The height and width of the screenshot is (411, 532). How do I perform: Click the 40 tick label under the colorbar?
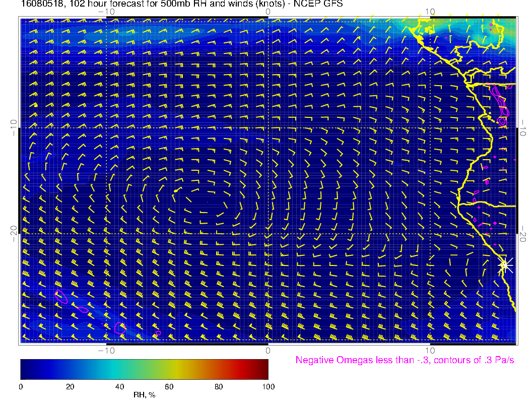point(119,386)
